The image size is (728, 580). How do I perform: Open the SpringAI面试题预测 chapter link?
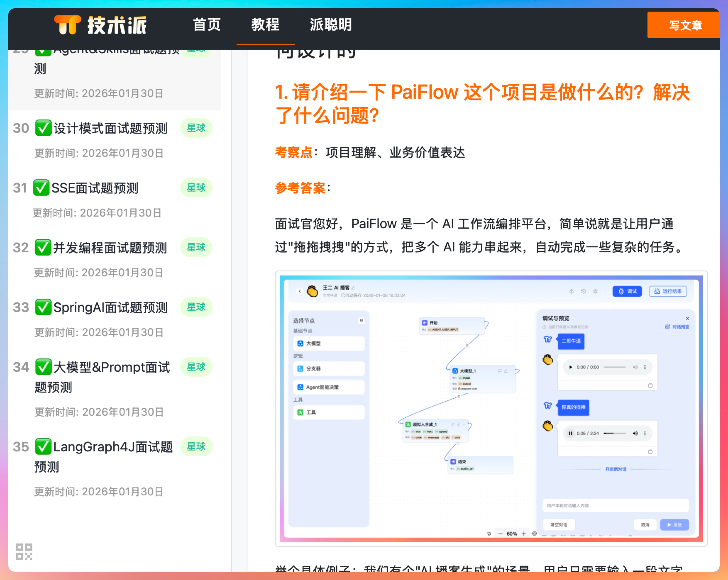110,308
